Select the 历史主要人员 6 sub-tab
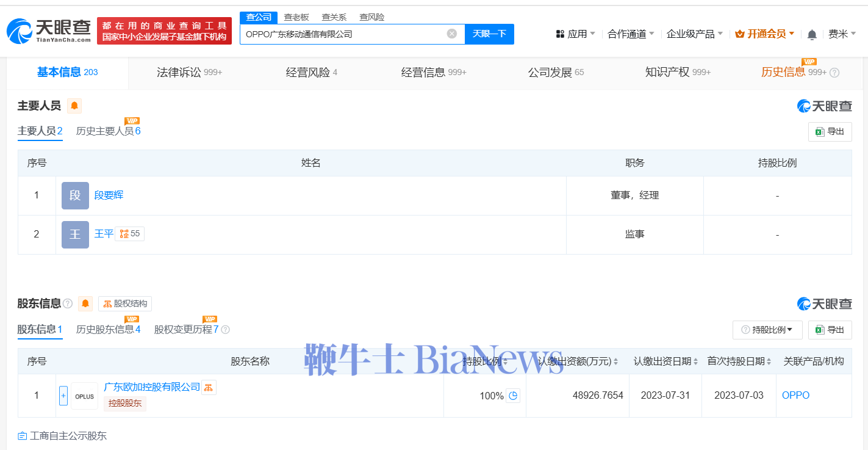 109,131
